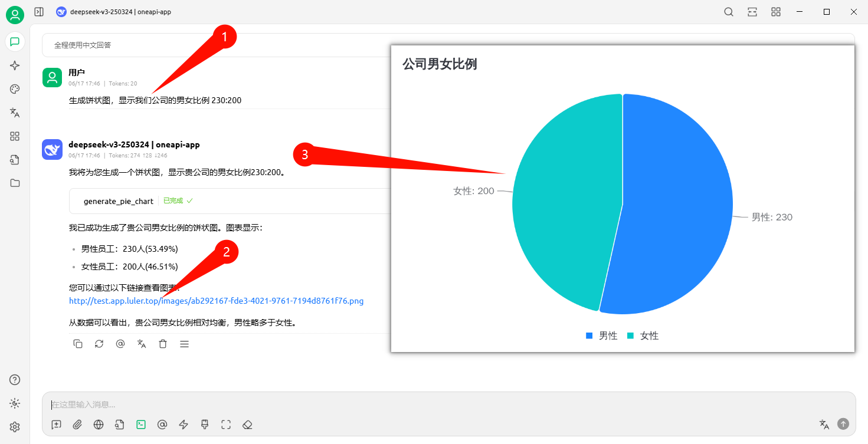Expand the generate_pie_chart tool call block

point(230,201)
